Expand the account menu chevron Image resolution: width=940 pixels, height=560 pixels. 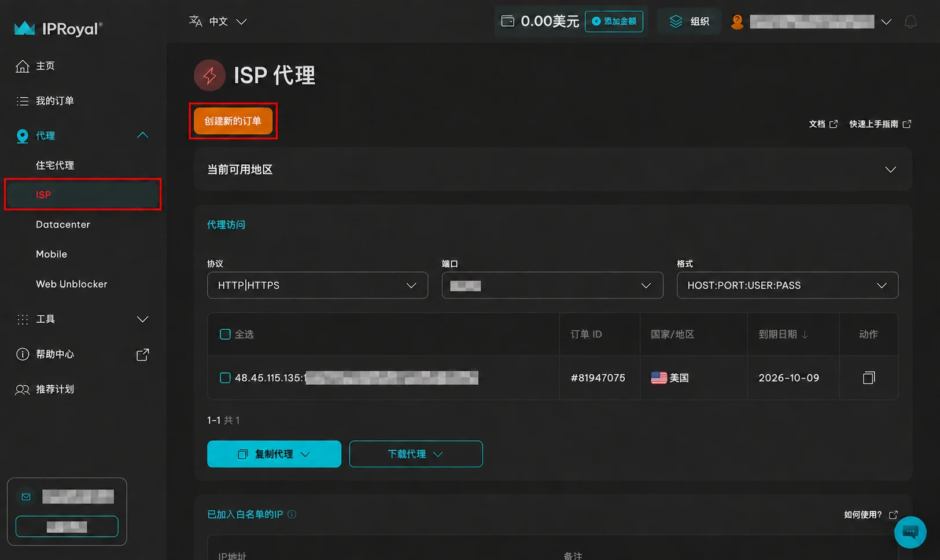tap(886, 22)
